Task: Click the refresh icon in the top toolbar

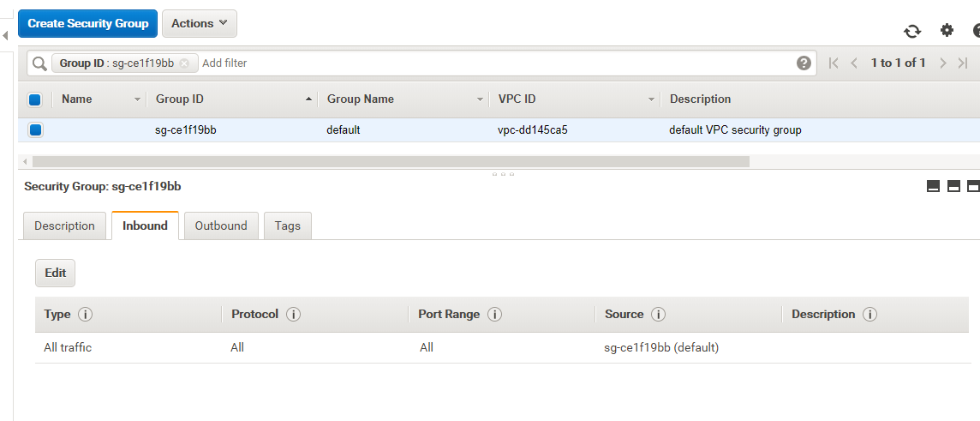Action: point(912,31)
